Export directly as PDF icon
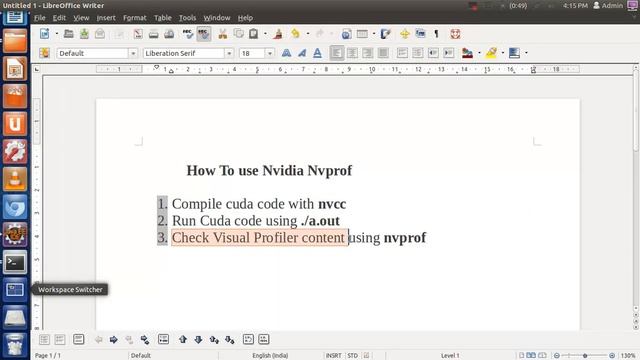This screenshot has height=360, width=640. coord(138,34)
